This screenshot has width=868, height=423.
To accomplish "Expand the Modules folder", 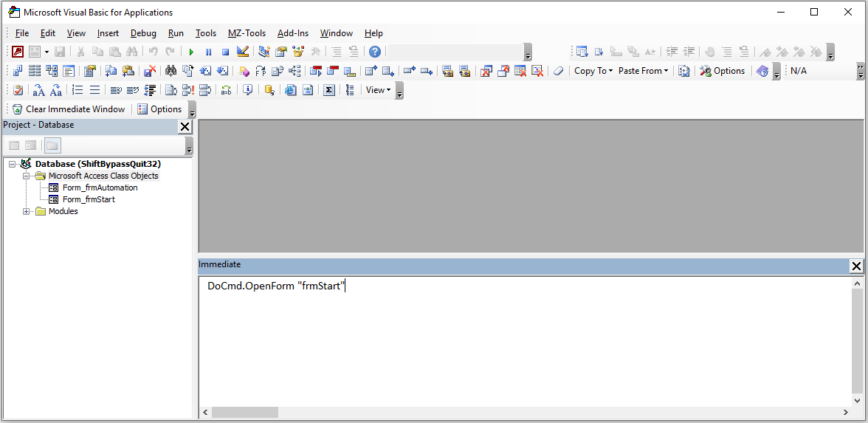I will coord(25,211).
